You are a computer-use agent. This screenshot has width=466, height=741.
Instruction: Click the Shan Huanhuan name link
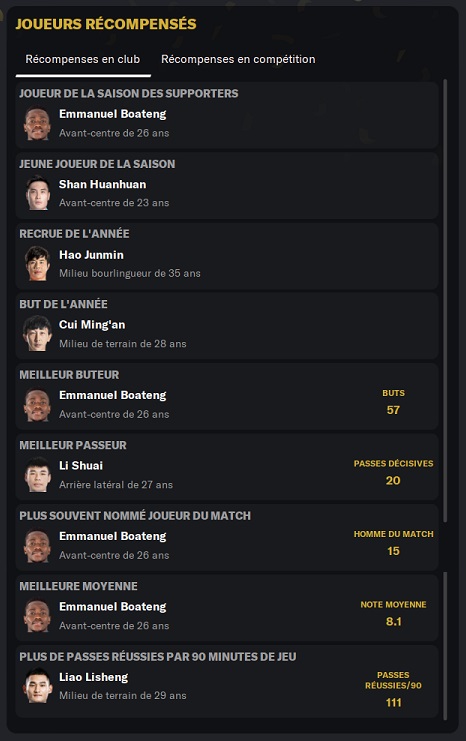pos(103,184)
